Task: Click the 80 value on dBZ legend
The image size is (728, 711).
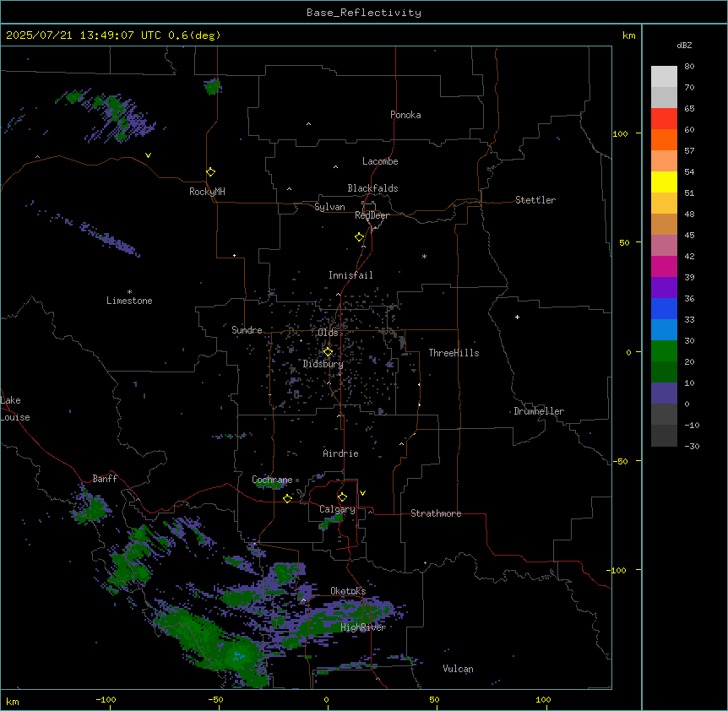Action: click(x=689, y=67)
